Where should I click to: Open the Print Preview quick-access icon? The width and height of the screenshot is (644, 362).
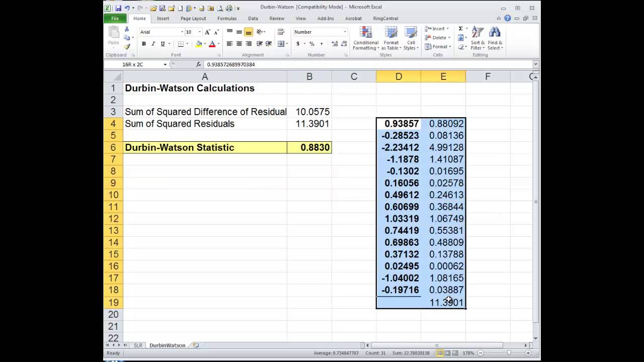pyautogui.click(x=220, y=8)
